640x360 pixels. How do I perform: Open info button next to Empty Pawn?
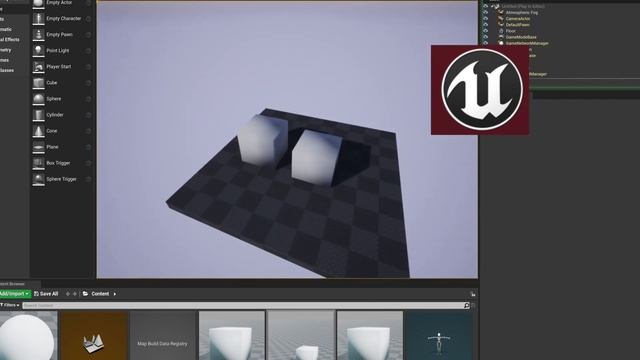(88, 35)
